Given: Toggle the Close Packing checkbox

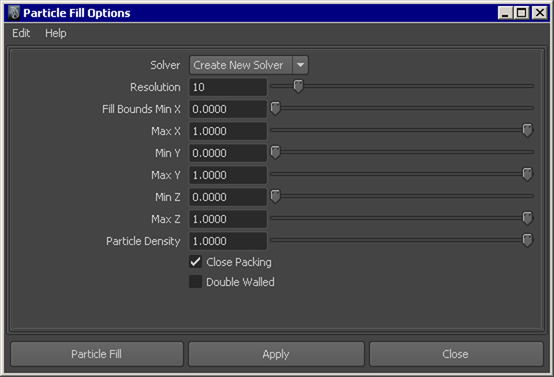Looking at the screenshot, I should pos(195,262).
